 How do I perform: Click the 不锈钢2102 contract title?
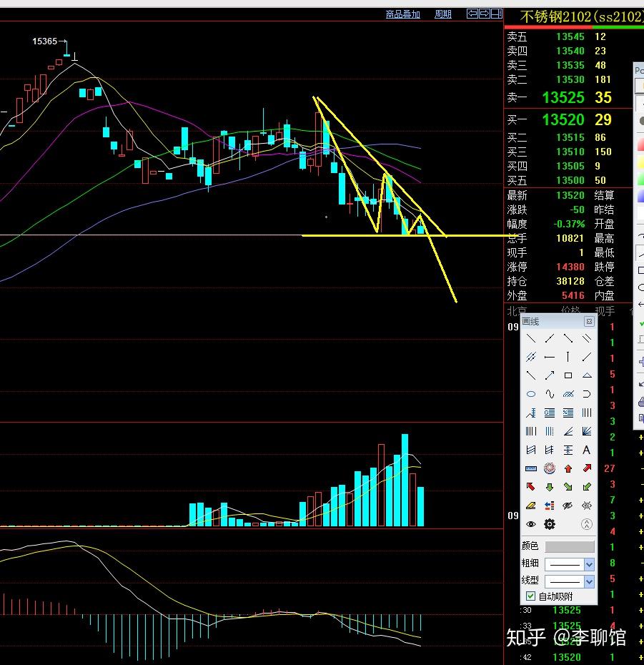[x=582, y=17]
